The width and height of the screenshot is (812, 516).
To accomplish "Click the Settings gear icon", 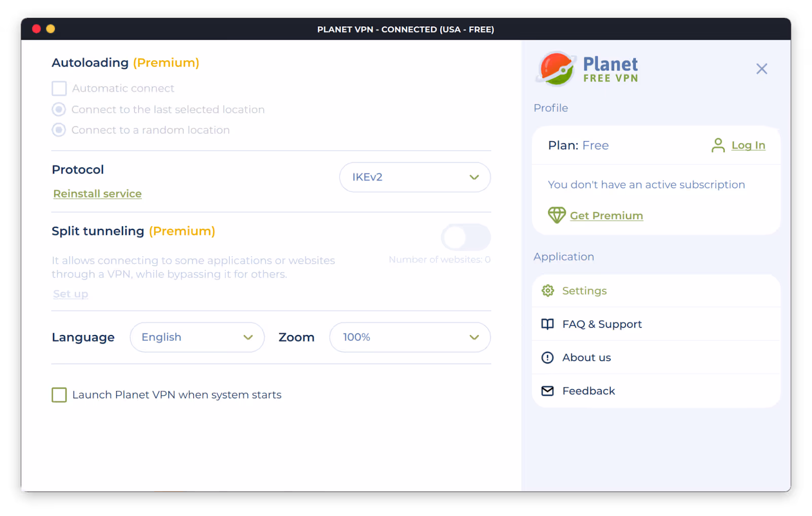I will point(548,291).
